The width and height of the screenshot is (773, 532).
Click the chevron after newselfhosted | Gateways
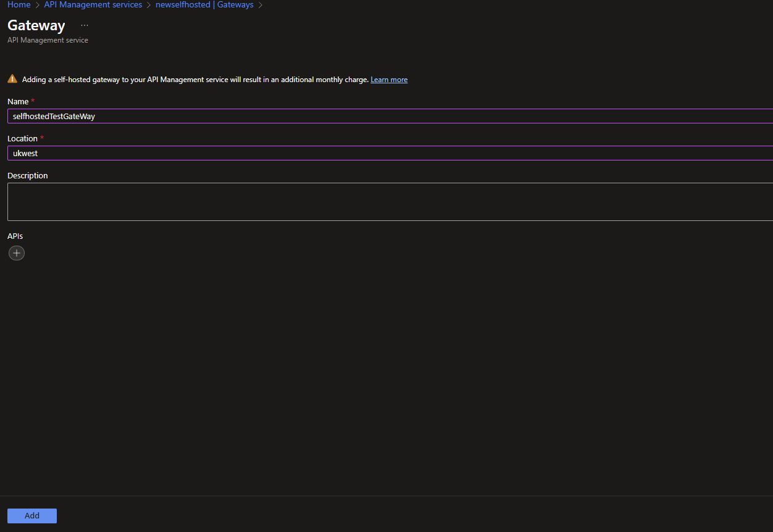click(260, 5)
